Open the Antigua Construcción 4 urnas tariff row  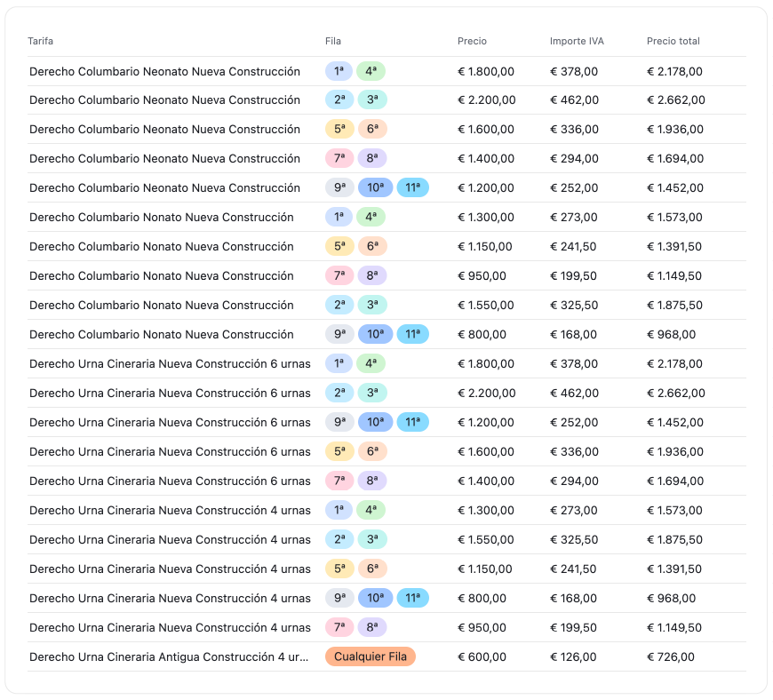[x=169, y=656]
